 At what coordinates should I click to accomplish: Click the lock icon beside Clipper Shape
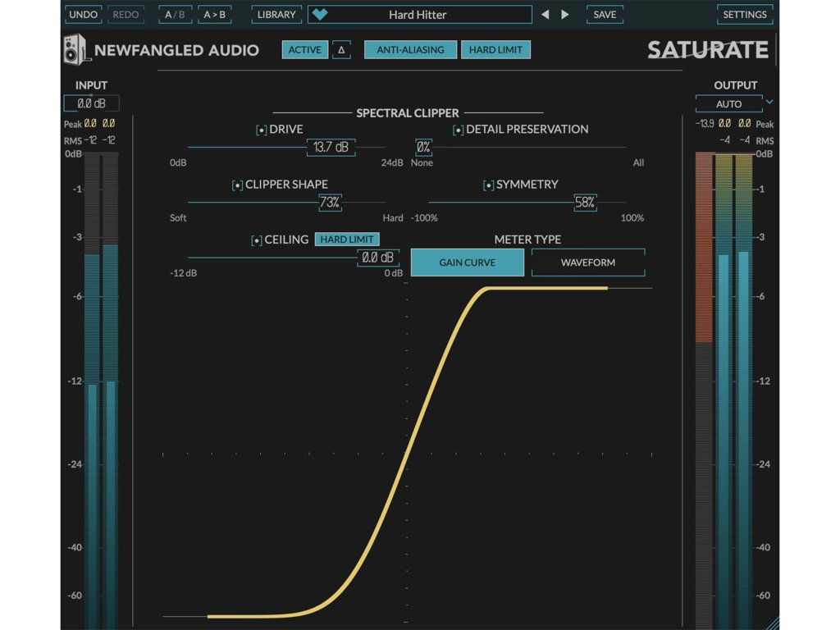click(237, 185)
